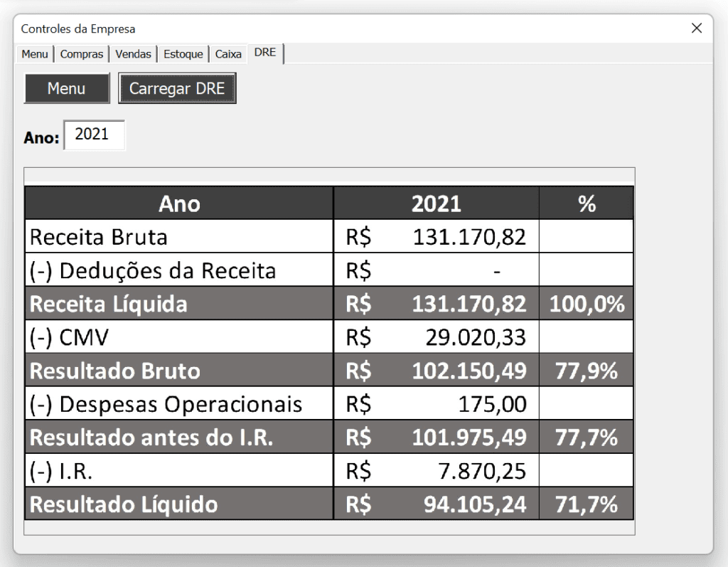Select the Resultado Bruto row label

coord(114,371)
